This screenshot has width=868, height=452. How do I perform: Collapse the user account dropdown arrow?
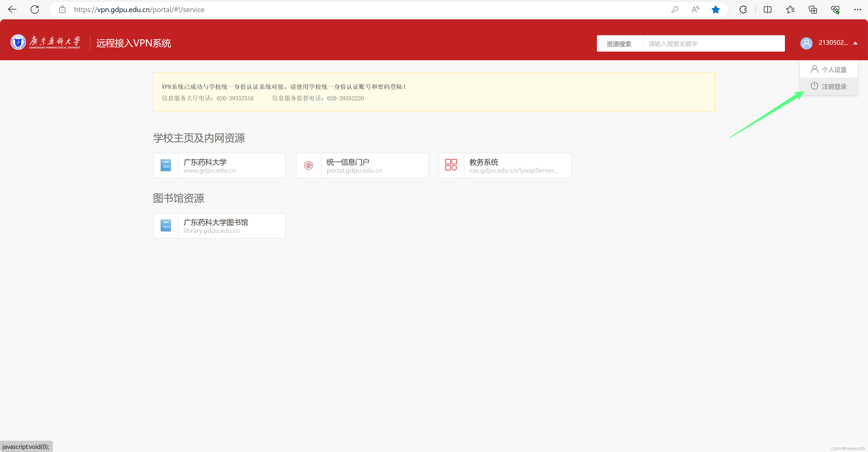point(855,43)
